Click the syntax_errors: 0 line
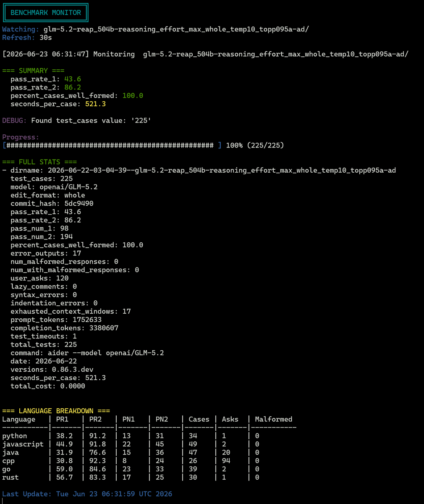This screenshot has height=504, width=424. point(44,295)
